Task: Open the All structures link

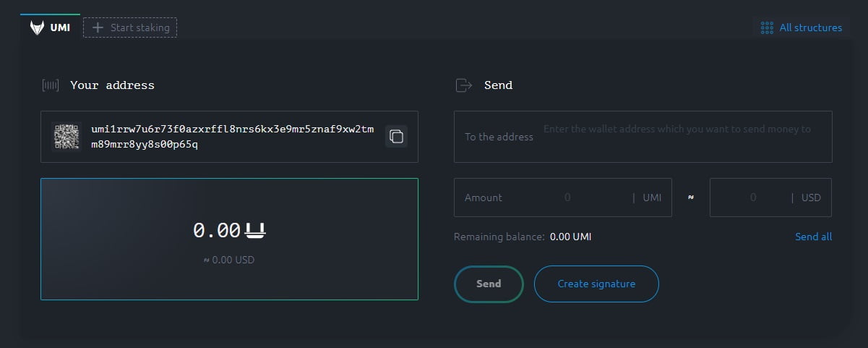Action: (810, 28)
